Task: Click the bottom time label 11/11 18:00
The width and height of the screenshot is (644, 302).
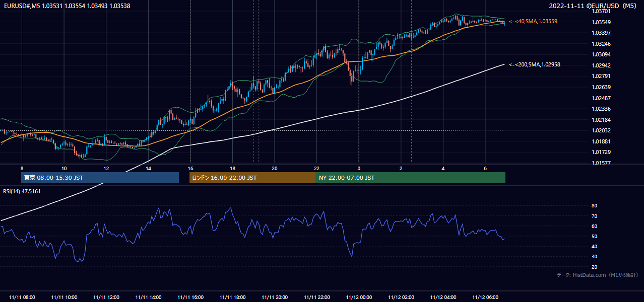Action: click(x=232, y=297)
